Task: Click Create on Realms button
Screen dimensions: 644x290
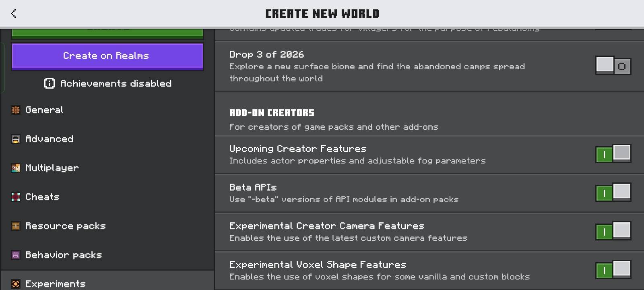Action: (107, 56)
